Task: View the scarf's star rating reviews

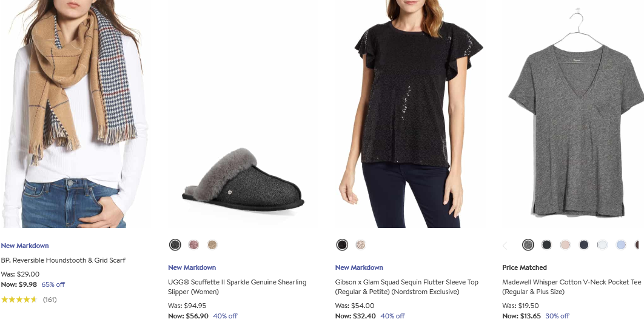Action: pyautogui.click(x=29, y=300)
